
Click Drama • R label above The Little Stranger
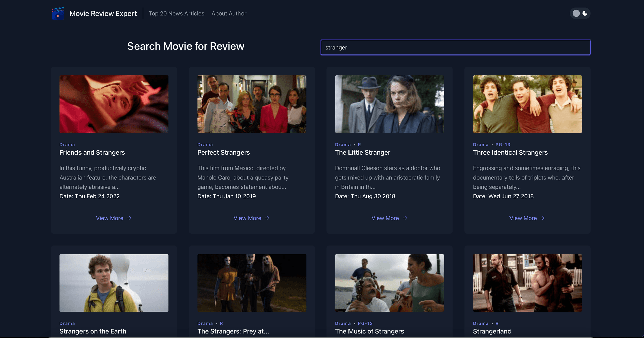tap(348, 145)
